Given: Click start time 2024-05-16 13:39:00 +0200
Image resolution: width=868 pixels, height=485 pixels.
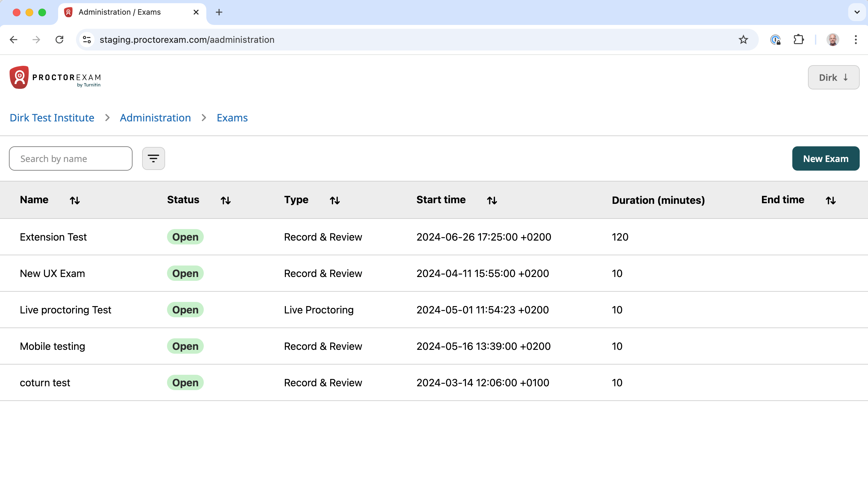Looking at the screenshot, I should (483, 346).
